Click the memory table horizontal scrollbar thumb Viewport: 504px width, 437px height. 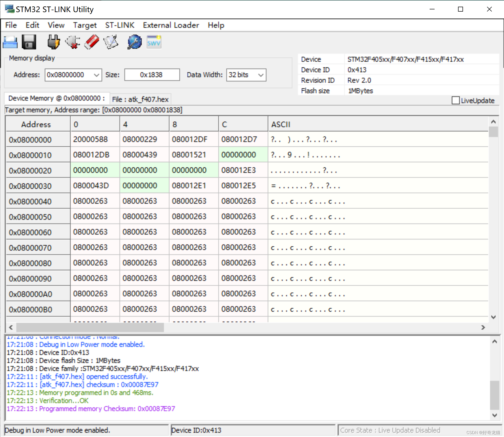pos(90,327)
